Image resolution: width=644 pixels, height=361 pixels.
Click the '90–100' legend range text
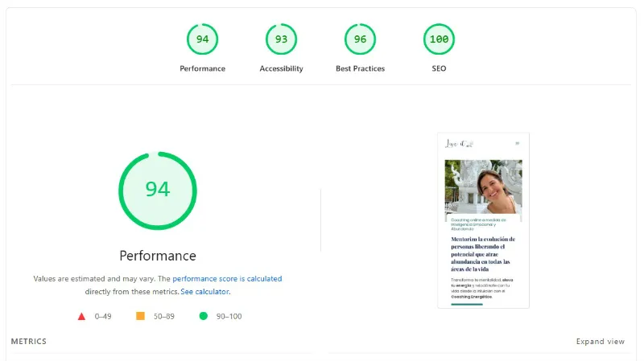click(x=229, y=316)
